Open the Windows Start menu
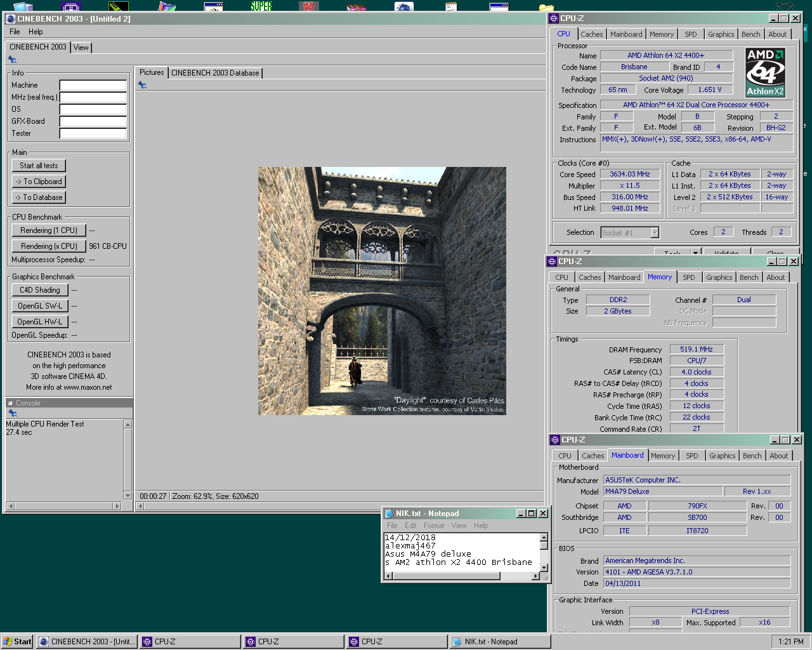This screenshot has width=812, height=650. (x=17, y=642)
